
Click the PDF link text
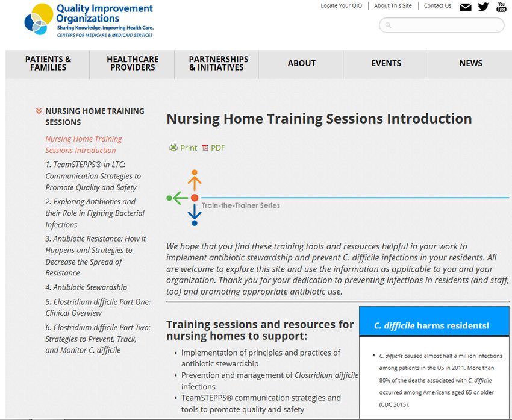pyautogui.click(x=218, y=148)
